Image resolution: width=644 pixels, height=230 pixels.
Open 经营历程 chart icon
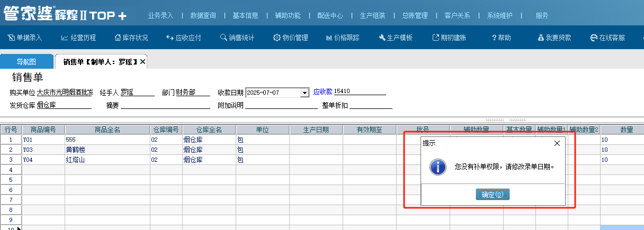[x=65, y=38]
